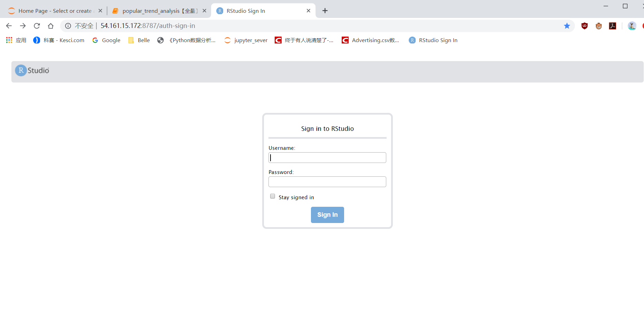Reload the current page
This screenshot has height=310, width=644.
pos(37,26)
